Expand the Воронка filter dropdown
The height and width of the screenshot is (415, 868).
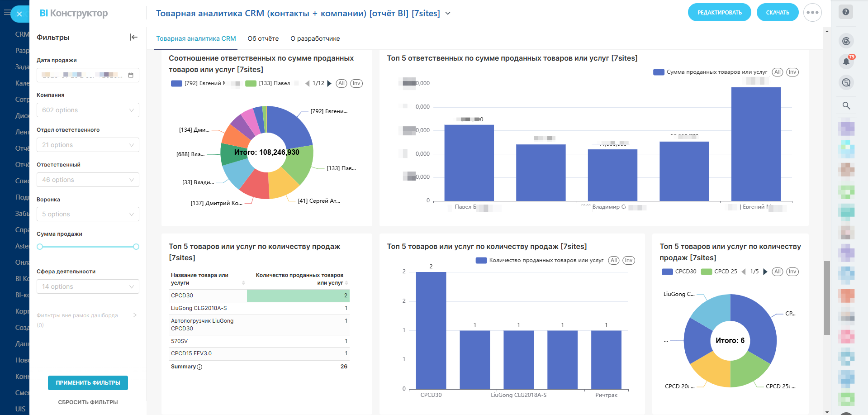click(x=88, y=214)
